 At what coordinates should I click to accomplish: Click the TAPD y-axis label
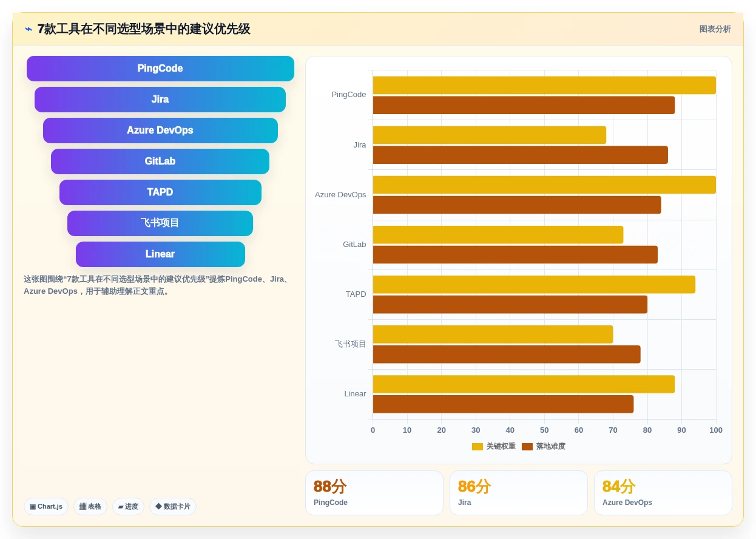coord(356,294)
